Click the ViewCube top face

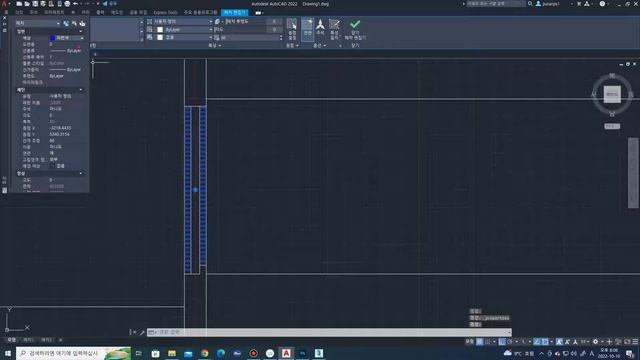(x=612, y=94)
